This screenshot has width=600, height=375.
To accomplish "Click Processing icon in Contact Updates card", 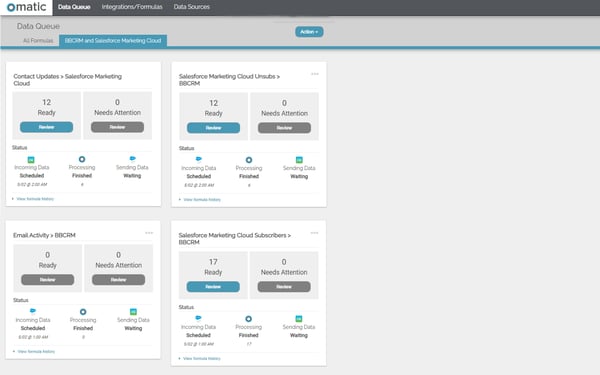I will point(82,159).
